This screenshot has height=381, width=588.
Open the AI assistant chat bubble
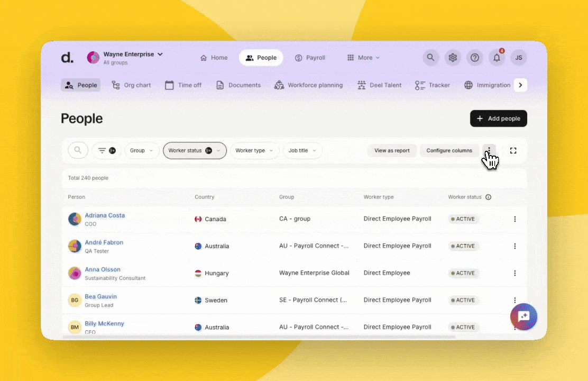coord(523,316)
